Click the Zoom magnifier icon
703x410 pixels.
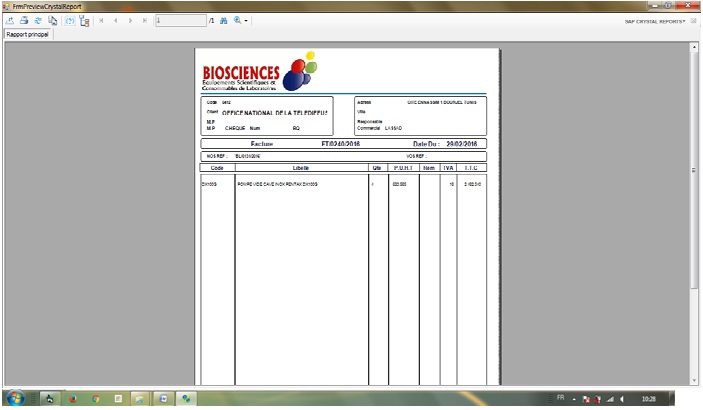[237, 21]
